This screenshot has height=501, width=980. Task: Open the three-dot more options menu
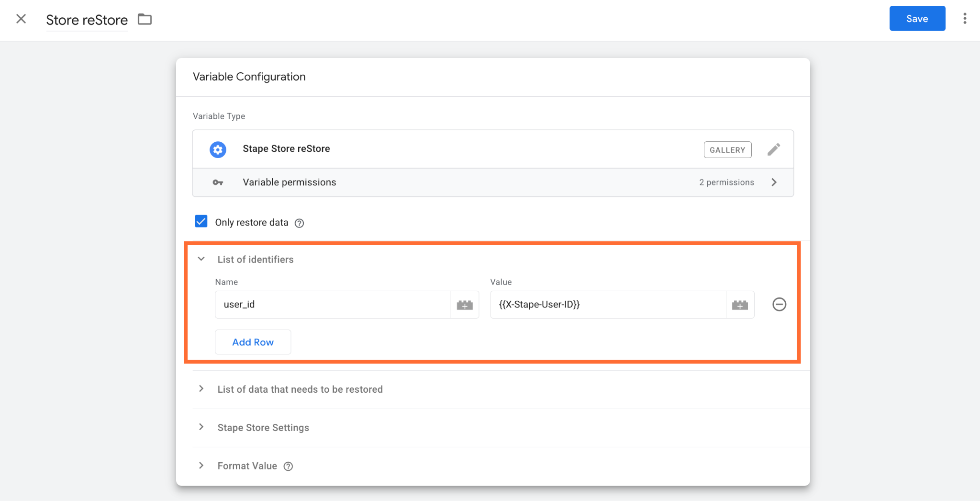coord(965,19)
